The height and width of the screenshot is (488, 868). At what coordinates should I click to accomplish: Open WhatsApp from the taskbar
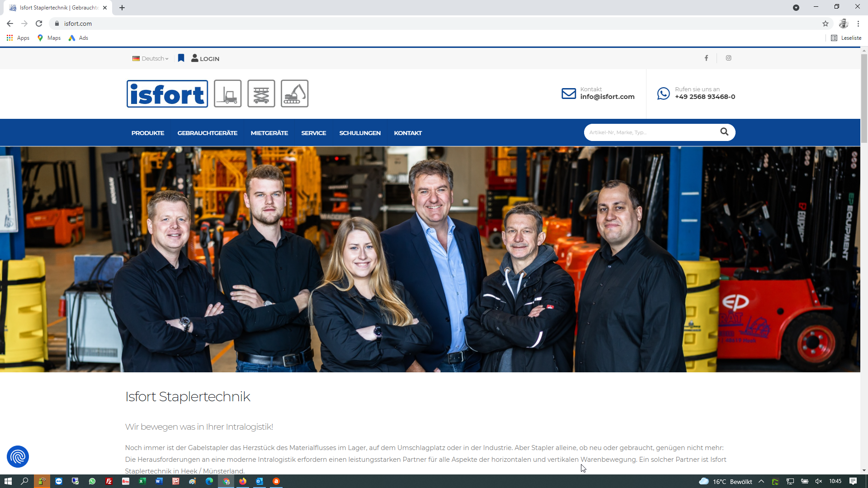tap(92, 481)
